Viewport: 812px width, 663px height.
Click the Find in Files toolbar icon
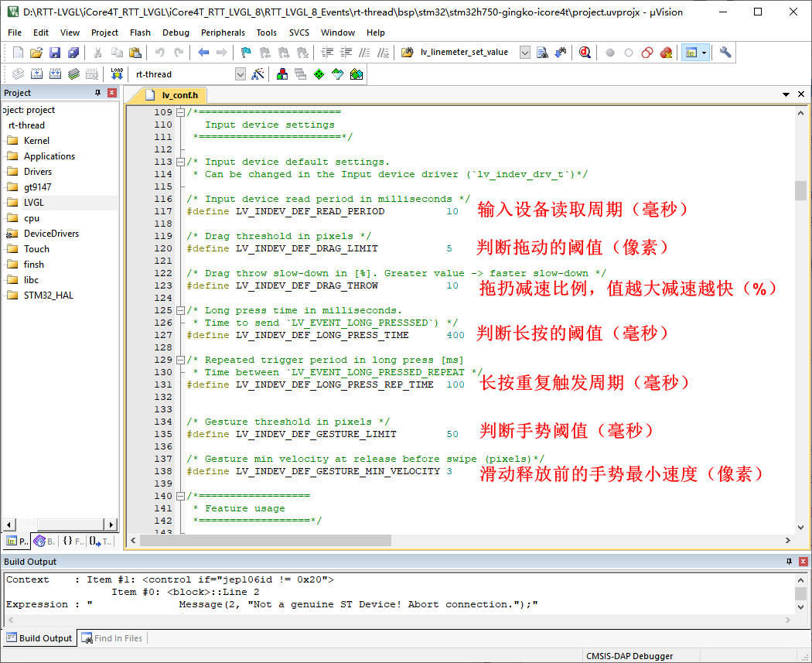click(542, 53)
